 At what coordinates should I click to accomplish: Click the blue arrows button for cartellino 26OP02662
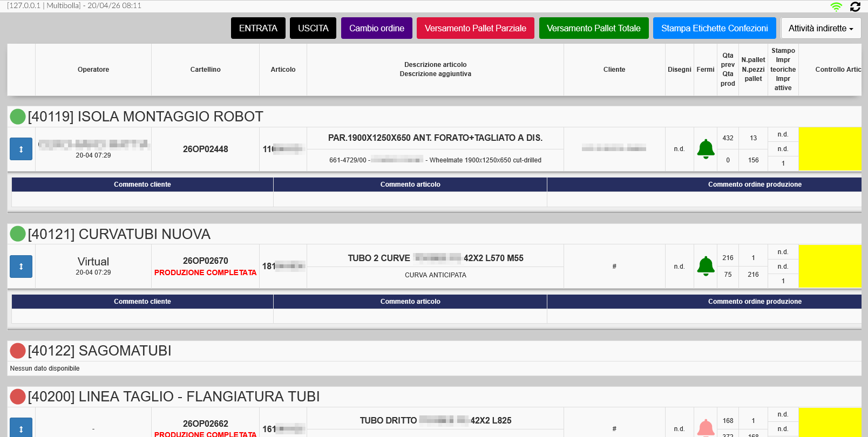pyautogui.click(x=21, y=428)
